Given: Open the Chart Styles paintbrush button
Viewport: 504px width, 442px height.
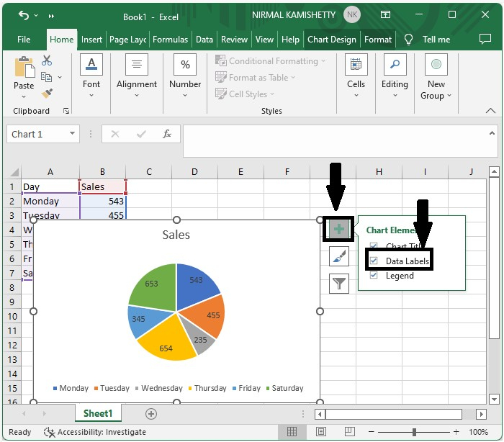Looking at the screenshot, I should 339,256.
